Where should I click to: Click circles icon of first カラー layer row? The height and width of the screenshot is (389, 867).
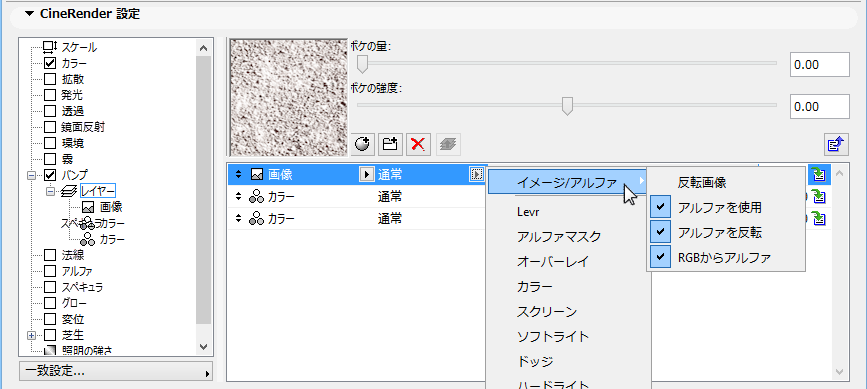pos(257,196)
